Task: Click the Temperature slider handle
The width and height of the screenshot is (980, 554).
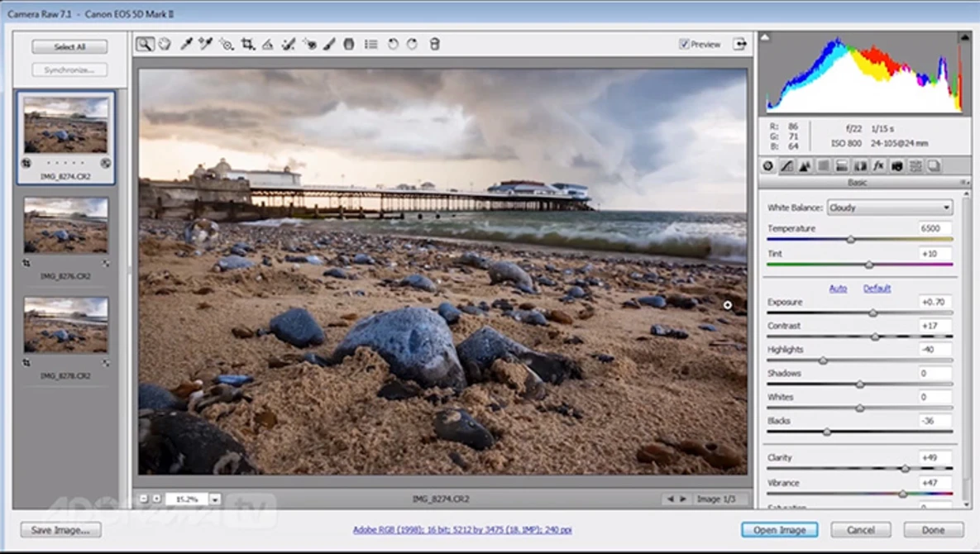Action: click(851, 239)
